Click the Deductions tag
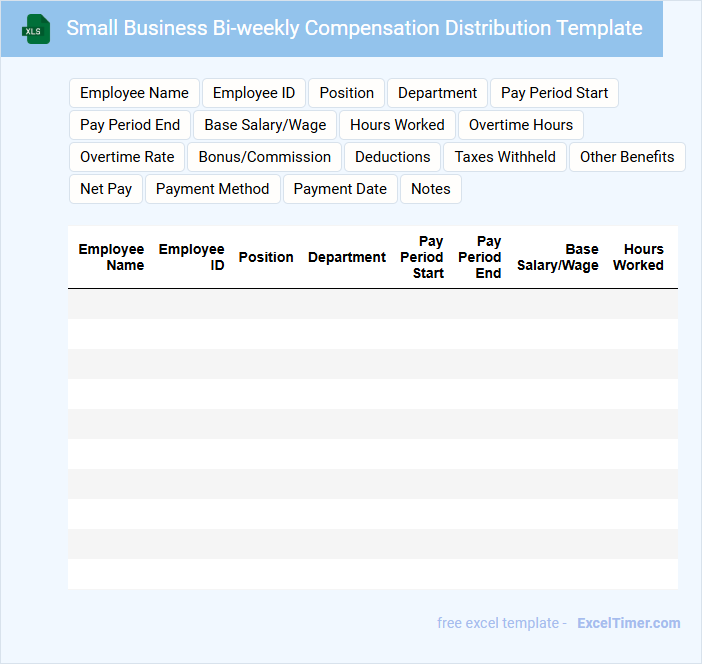Viewport: 702px width, 664px height. [x=392, y=157]
